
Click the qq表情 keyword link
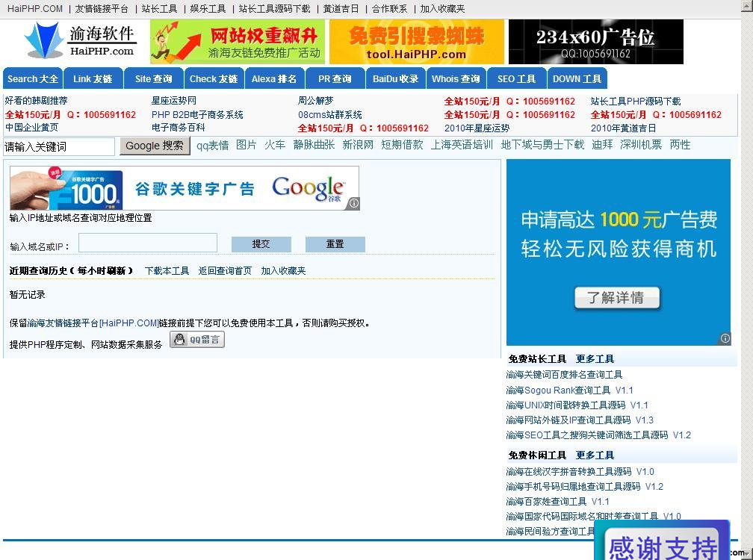pyautogui.click(x=212, y=145)
